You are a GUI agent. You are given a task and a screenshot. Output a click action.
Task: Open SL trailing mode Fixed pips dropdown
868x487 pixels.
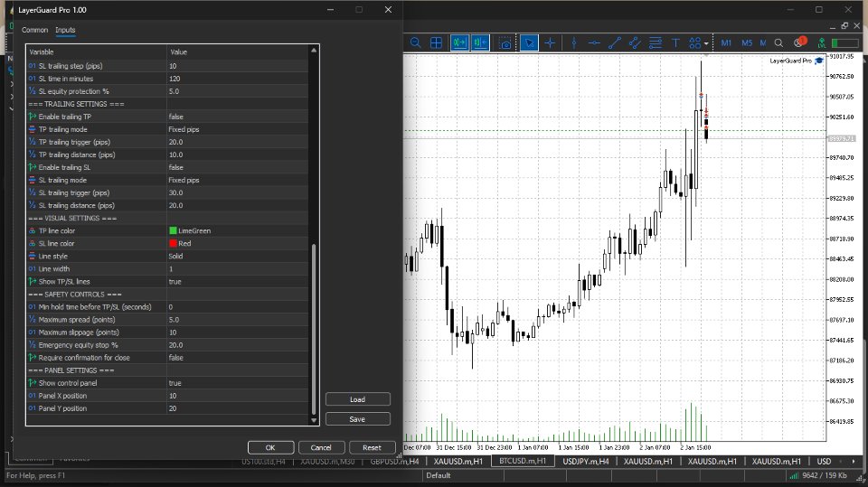(x=238, y=180)
